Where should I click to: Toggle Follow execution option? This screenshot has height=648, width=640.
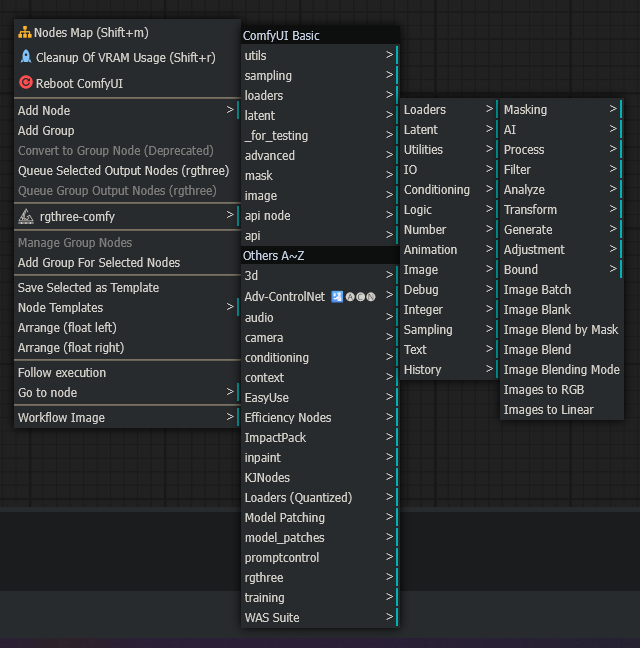click(62, 372)
